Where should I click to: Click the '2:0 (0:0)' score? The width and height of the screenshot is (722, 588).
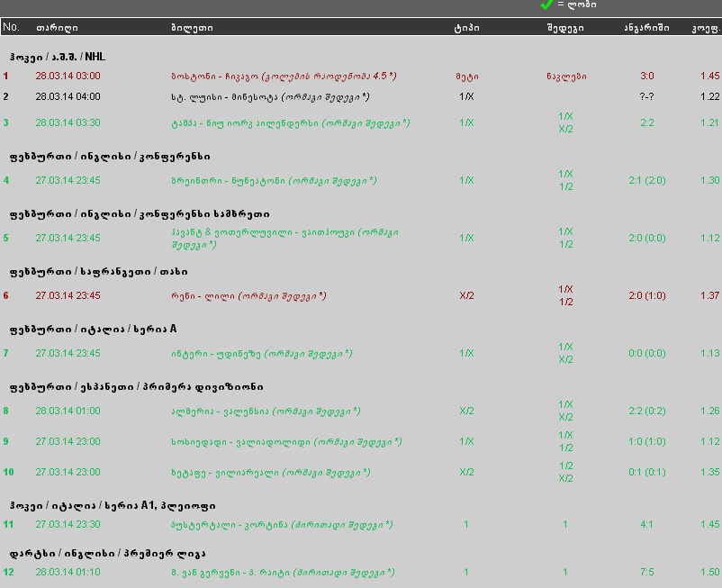pyautogui.click(x=647, y=238)
